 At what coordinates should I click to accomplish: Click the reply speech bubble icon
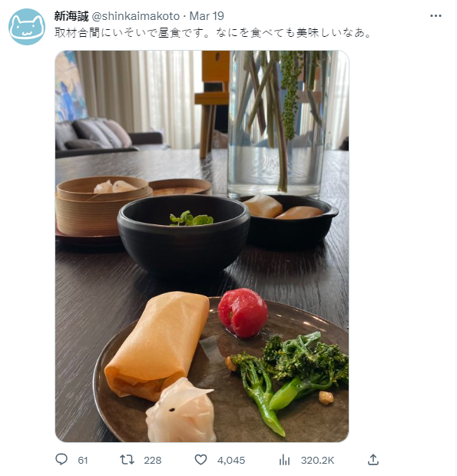[61, 459]
